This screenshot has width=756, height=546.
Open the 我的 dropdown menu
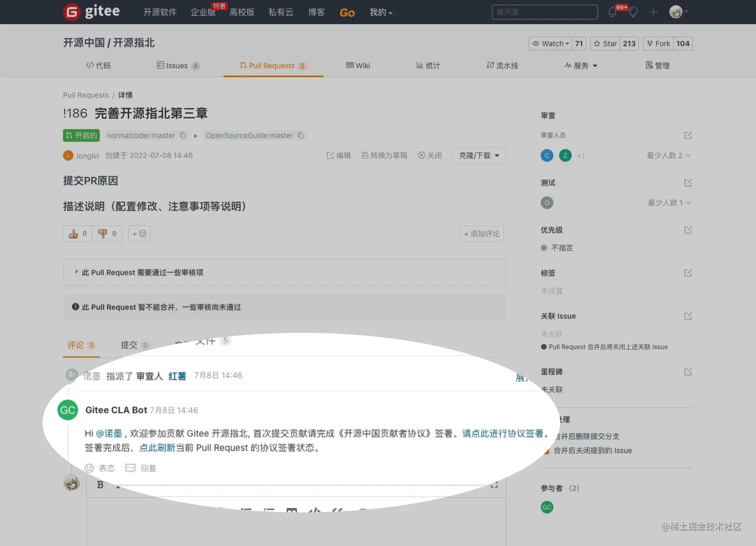point(381,12)
